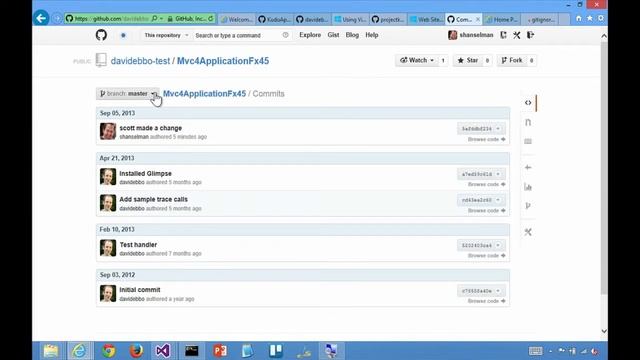
Task: Open the Code view icon in sidebar
Action: (528, 103)
